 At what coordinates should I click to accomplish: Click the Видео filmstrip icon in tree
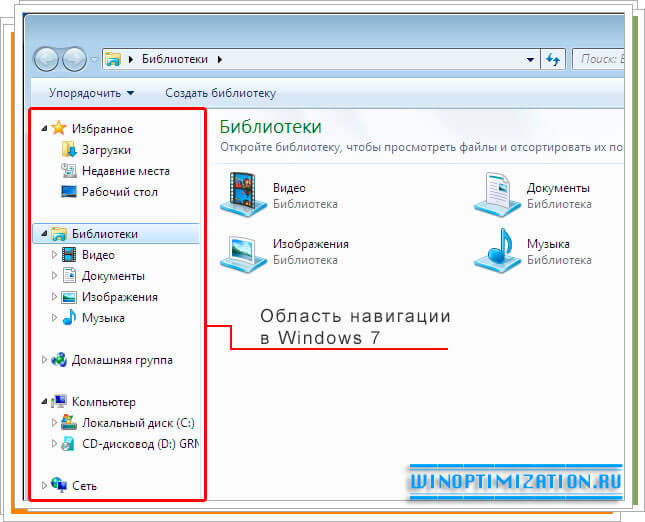coord(69,255)
